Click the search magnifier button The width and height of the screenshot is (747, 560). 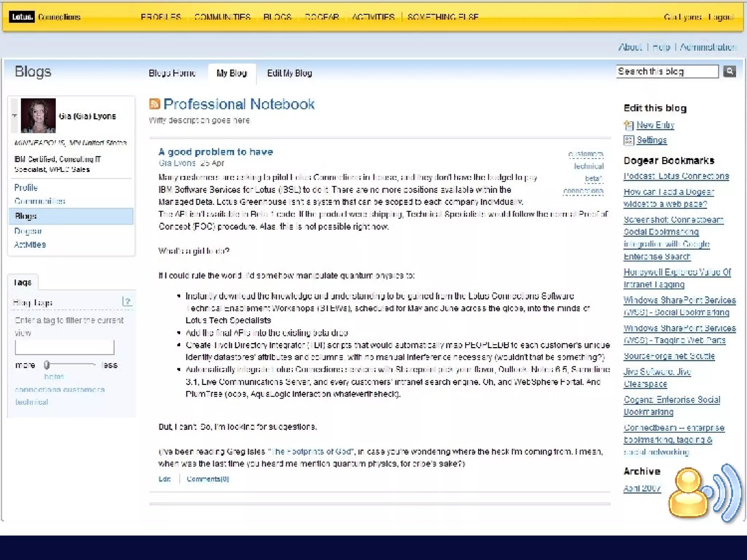point(729,71)
